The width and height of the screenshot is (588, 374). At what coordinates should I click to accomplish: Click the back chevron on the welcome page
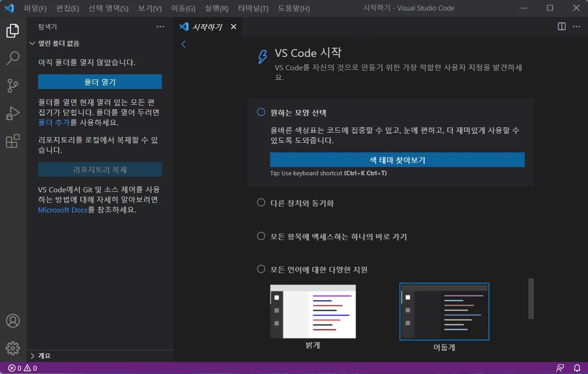point(183,44)
